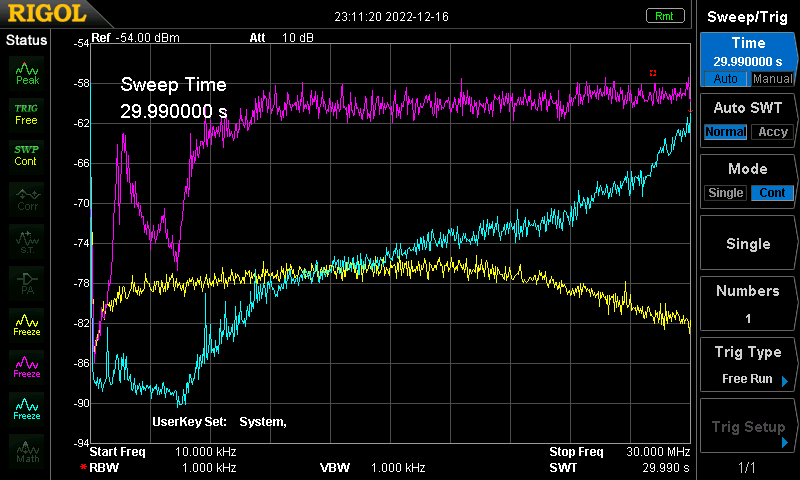Click the Sweep/Trig menu title
The image size is (800, 480).
(x=748, y=17)
